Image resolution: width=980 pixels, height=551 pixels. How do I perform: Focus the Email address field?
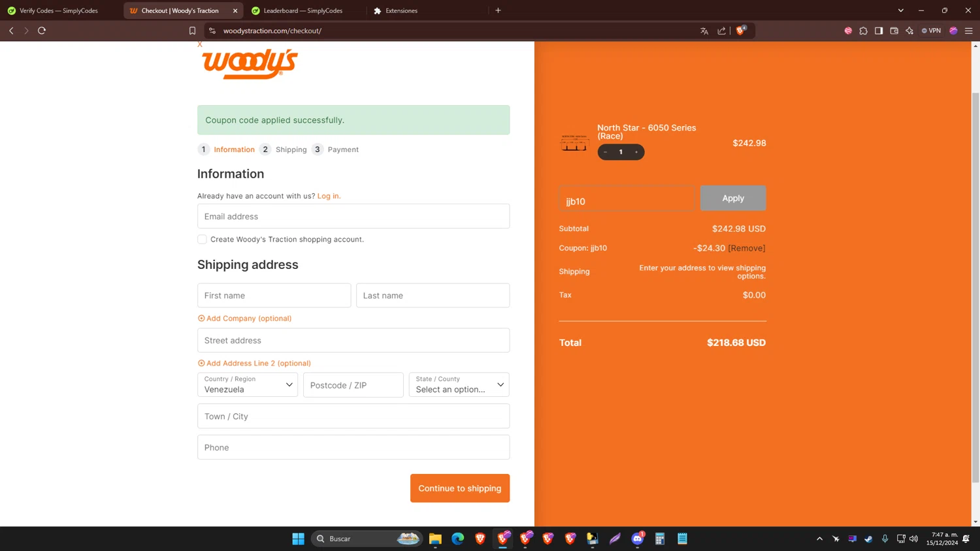pyautogui.click(x=353, y=216)
